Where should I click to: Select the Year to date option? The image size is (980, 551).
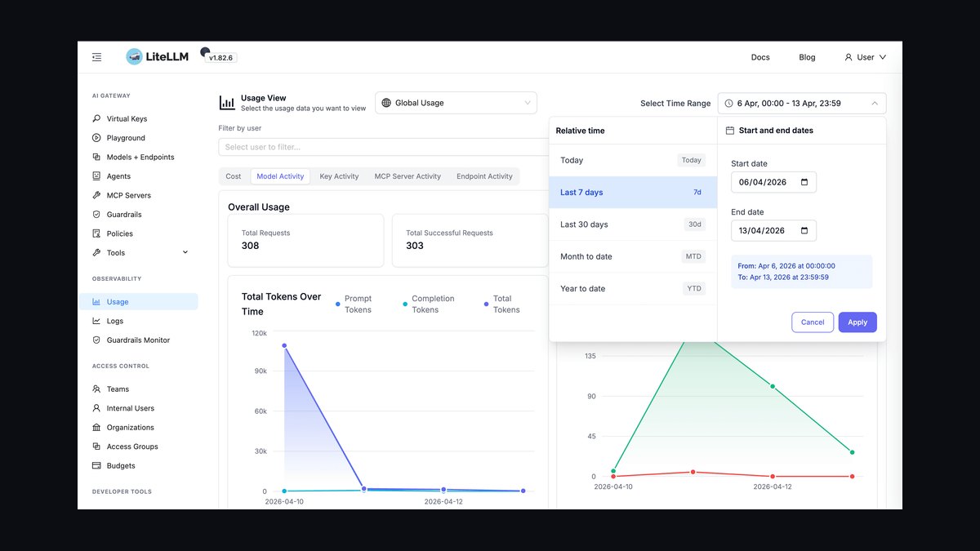(x=633, y=288)
